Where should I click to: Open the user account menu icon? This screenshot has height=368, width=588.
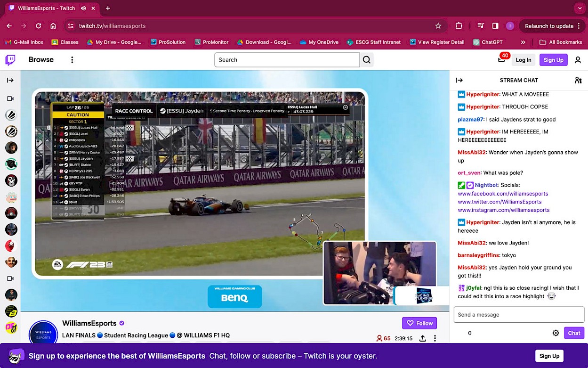pyautogui.click(x=578, y=60)
